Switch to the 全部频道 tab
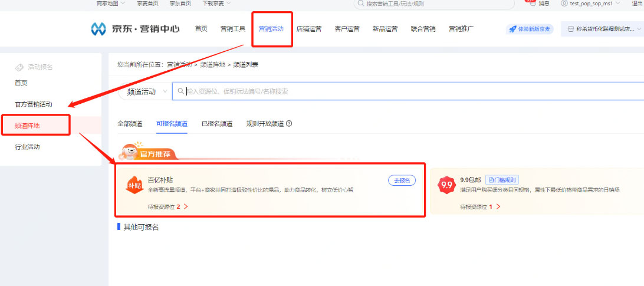Image resolution: width=644 pixels, height=286 pixels. click(130, 124)
